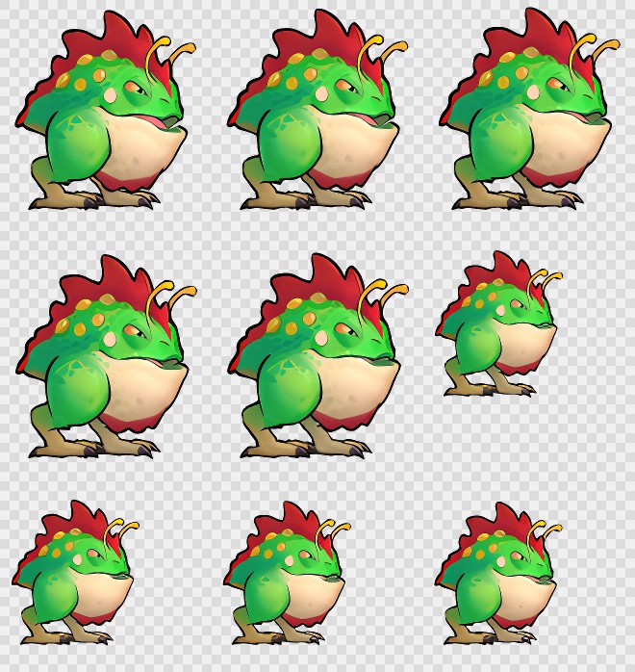Select the large frog sprite in the middle-center
The height and width of the screenshot is (672, 635).
click(x=318, y=355)
